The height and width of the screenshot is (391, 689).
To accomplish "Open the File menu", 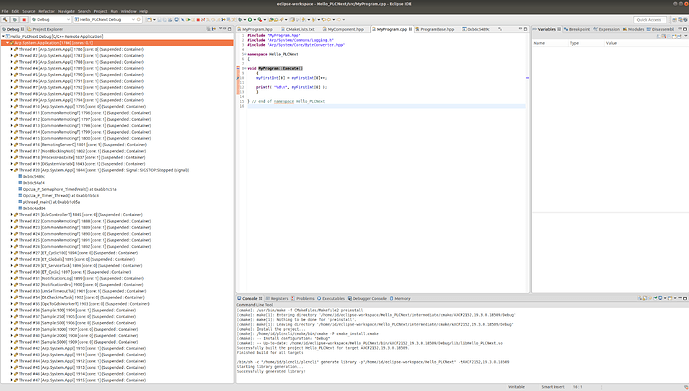I will (5, 11).
